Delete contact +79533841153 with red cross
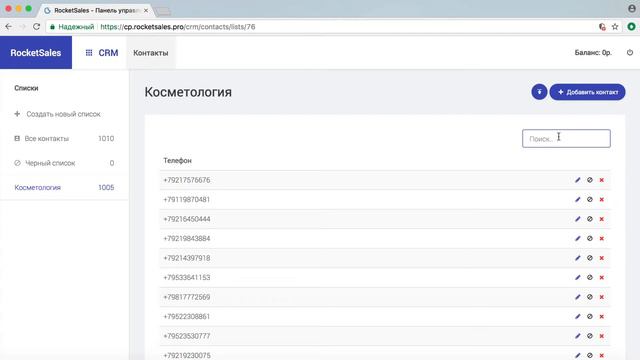The width and height of the screenshot is (640, 360). [602, 278]
